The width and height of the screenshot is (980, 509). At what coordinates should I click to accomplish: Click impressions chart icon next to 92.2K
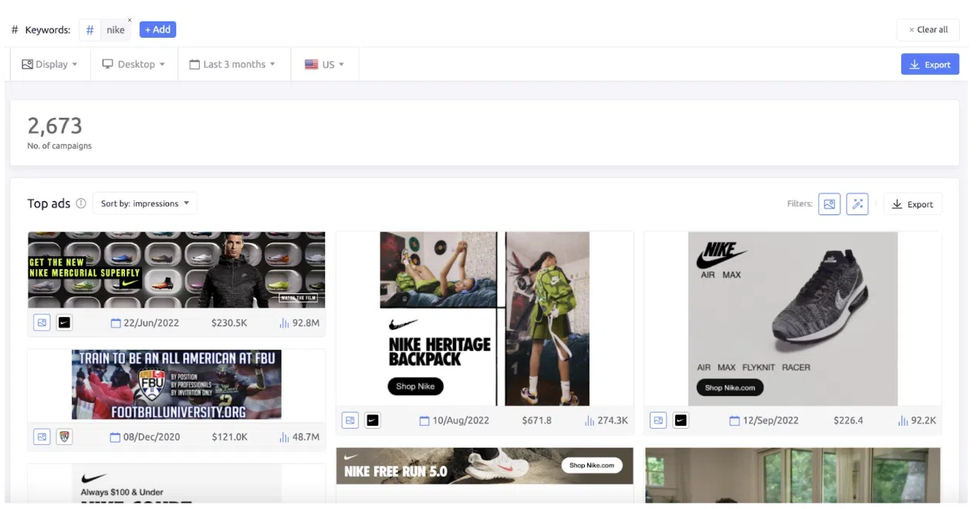(903, 421)
